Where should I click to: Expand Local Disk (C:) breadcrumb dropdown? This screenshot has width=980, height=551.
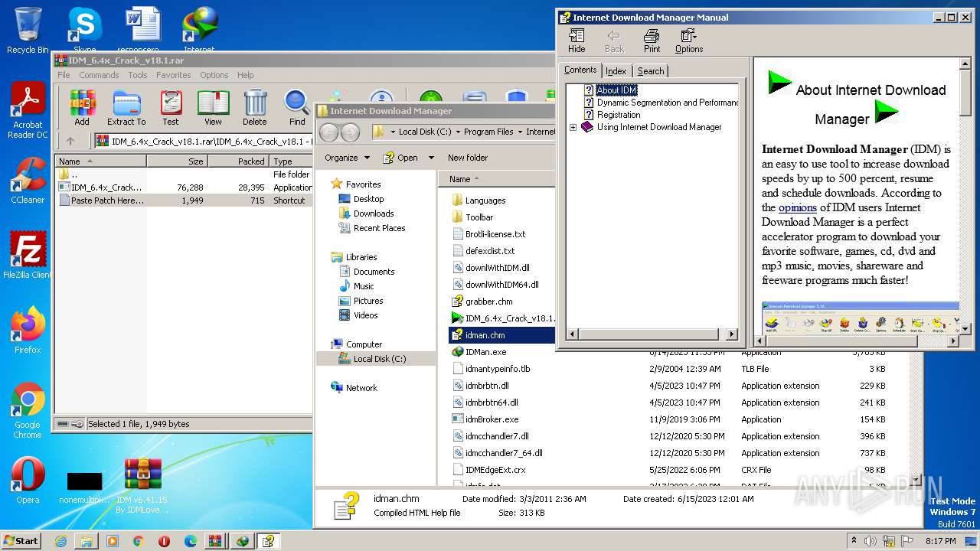pos(458,132)
